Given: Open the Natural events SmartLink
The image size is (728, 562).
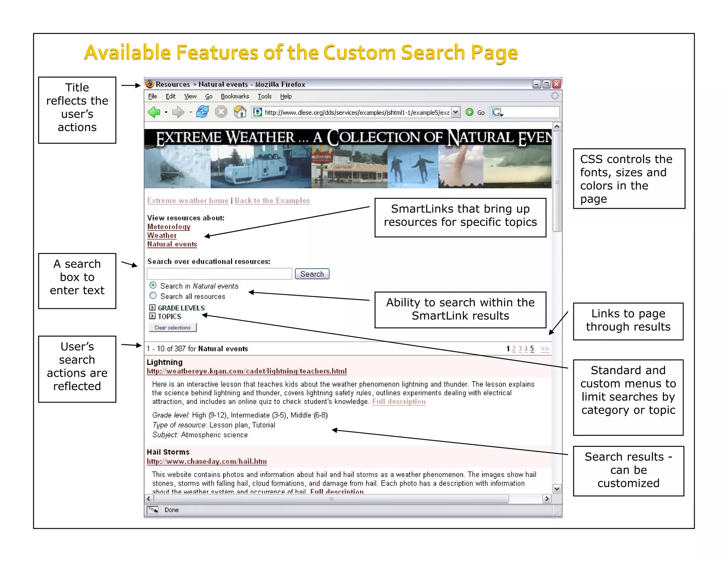Looking at the screenshot, I should (x=172, y=244).
